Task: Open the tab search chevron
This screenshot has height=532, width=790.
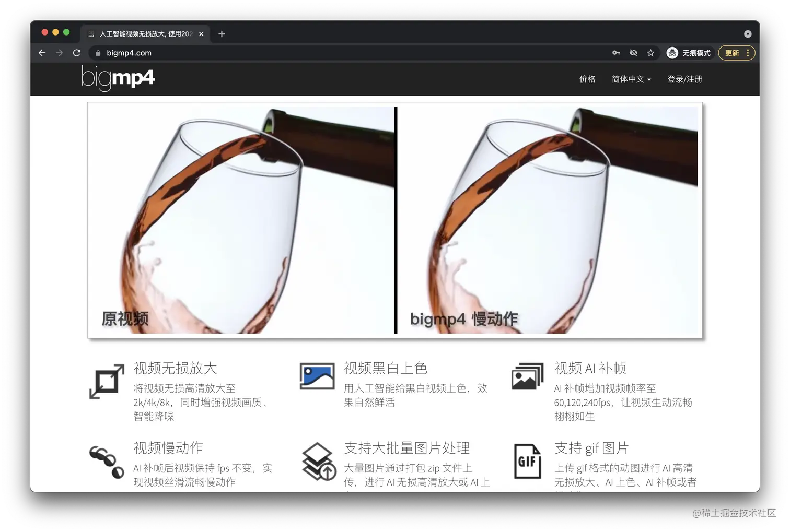Action: tap(748, 33)
